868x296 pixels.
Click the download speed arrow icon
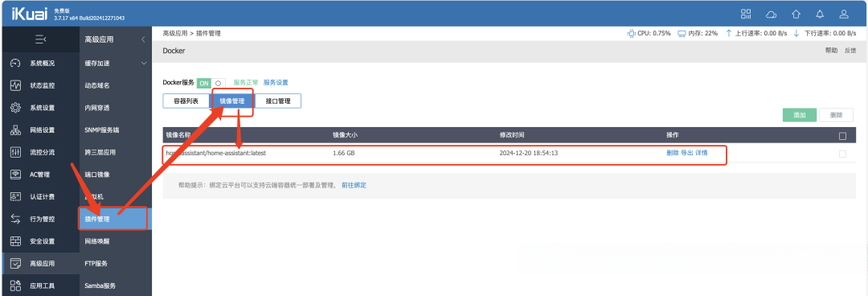[x=796, y=33]
